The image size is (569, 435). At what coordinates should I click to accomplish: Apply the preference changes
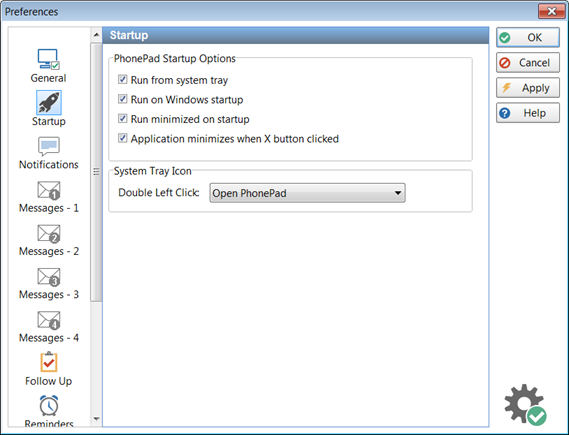528,88
